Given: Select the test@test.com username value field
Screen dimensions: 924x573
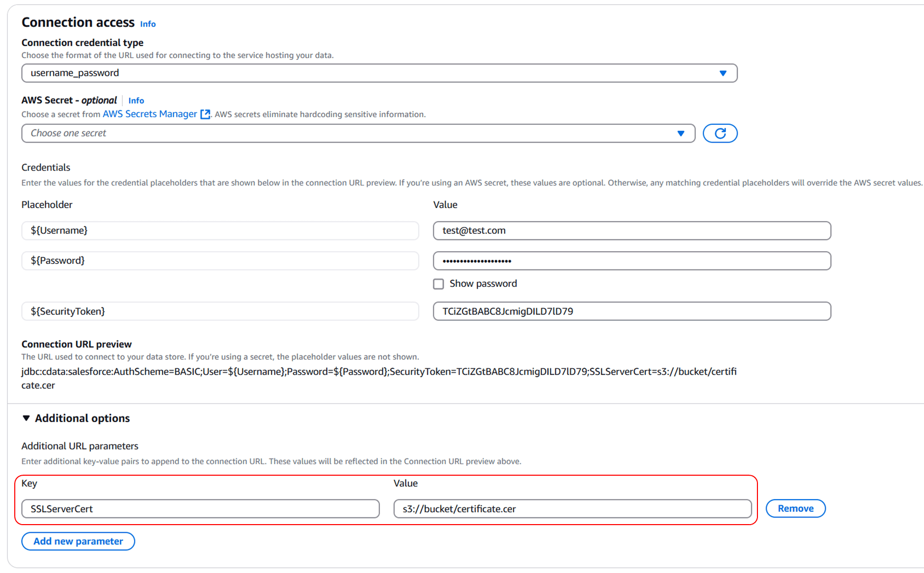Looking at the screenshot, I should tap(632, 230).
